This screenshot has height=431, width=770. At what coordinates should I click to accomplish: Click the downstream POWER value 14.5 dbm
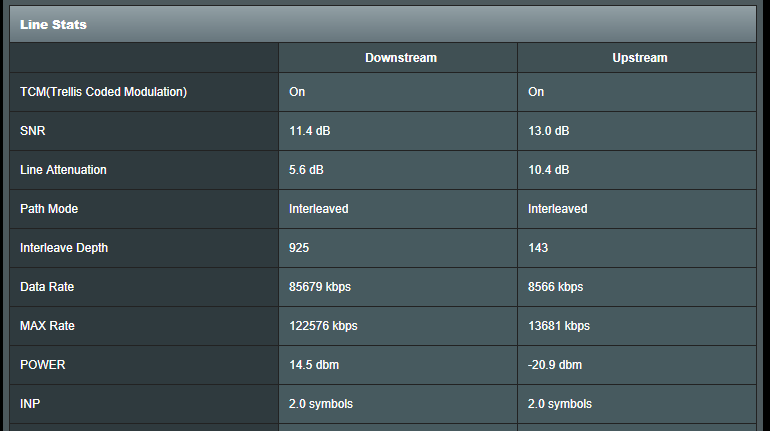click(313, 365)
